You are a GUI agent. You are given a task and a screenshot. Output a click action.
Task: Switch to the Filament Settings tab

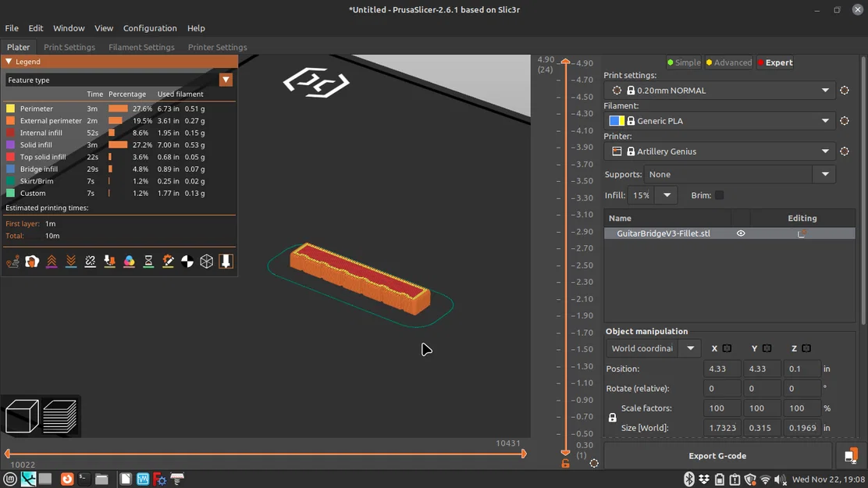point(141,47)
